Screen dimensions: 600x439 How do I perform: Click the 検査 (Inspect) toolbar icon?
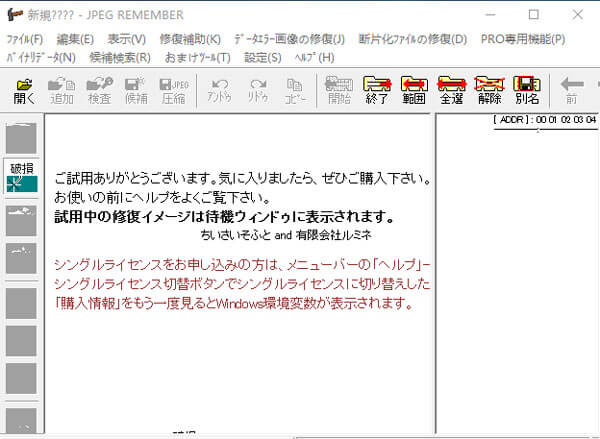tap(99, 91)
